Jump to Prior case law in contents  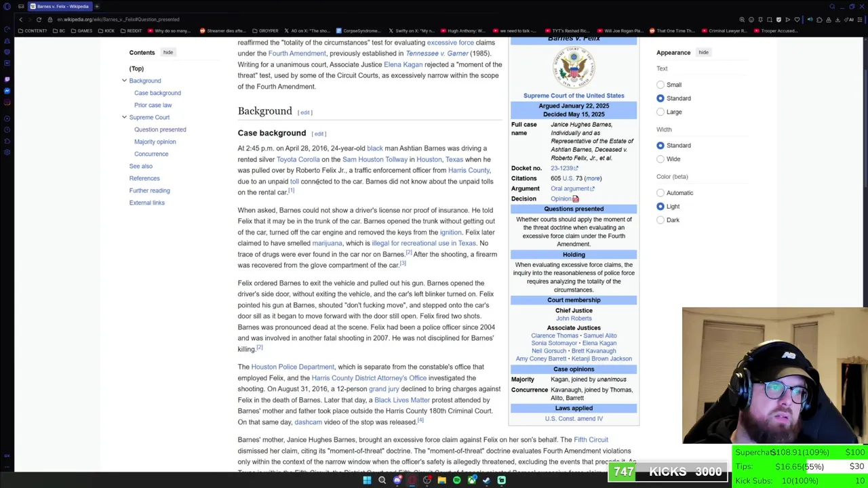click(x=153, y=105)
